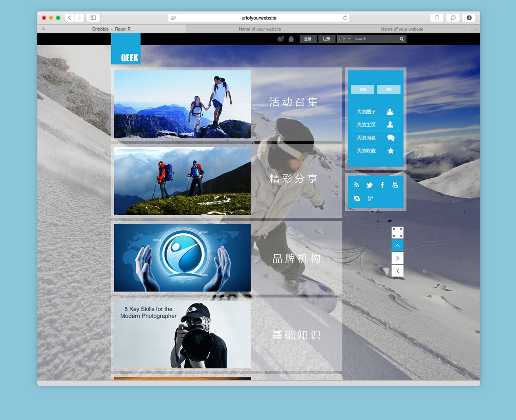Click the 我的收藏 star icon
Viewport: 516px width, 420px height.
391,151
